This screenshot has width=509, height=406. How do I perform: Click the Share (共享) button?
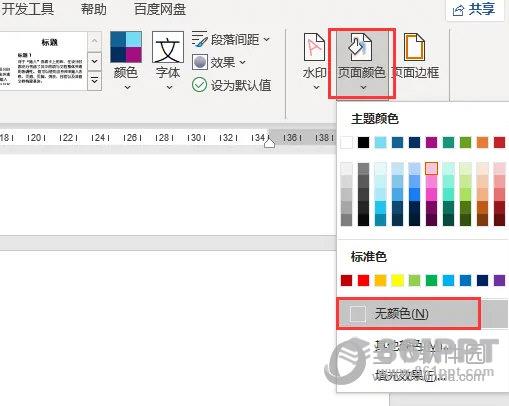click(x=475, y=10)
